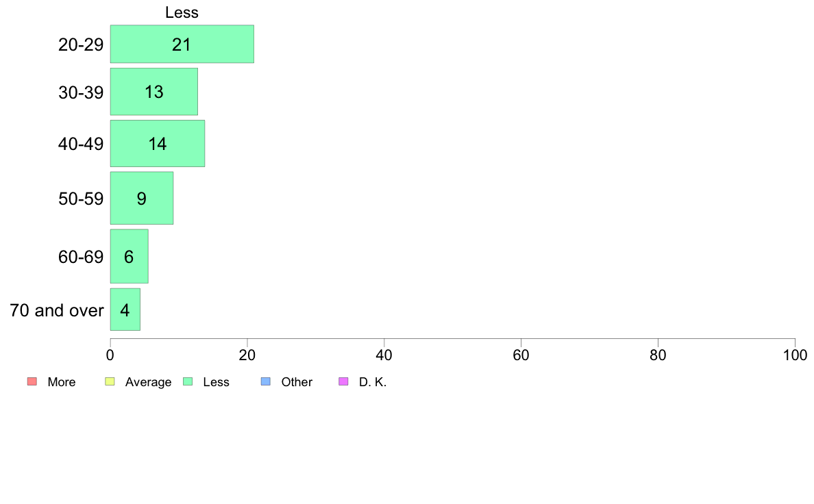814x504 pixels.
Task: Click the Average legend text label
Action: coord(149,382)
